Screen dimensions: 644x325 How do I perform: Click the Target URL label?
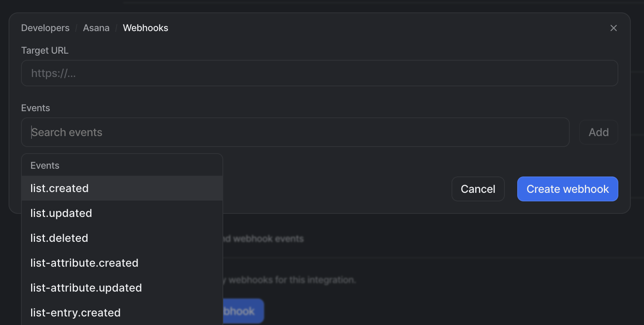point(45,51)
